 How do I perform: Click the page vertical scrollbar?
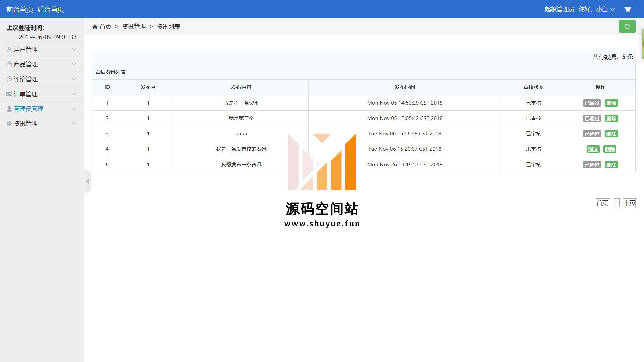pyautogui.click(x=643, y=44)
